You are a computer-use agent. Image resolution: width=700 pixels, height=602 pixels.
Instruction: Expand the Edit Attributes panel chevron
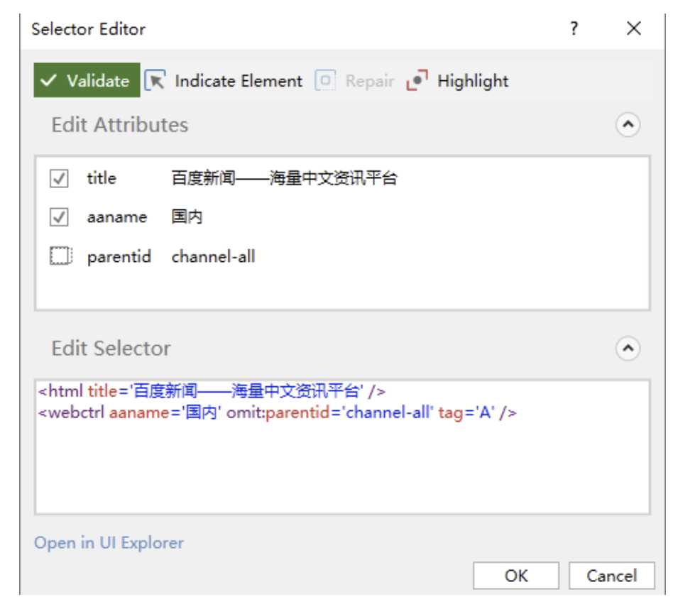click(x=627, y=124)
